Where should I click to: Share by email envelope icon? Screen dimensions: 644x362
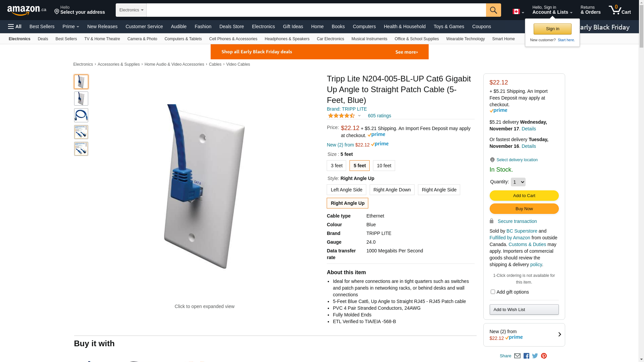[517, 356]
